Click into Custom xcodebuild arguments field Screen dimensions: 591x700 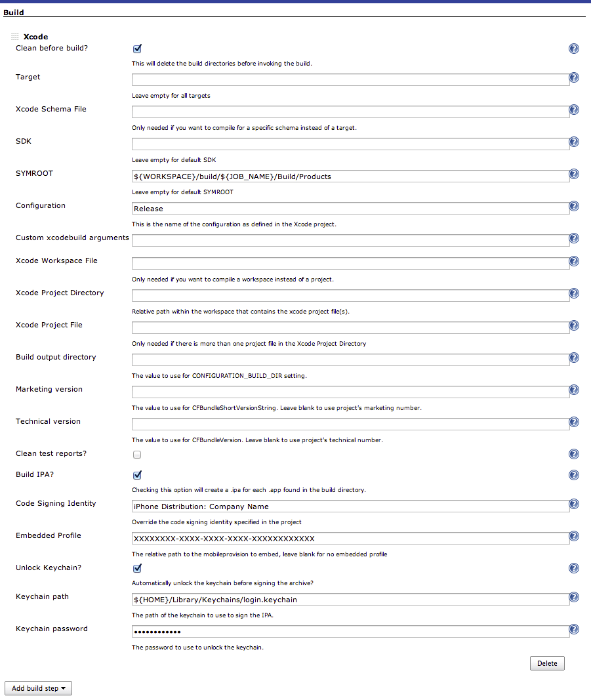(350, 240)
